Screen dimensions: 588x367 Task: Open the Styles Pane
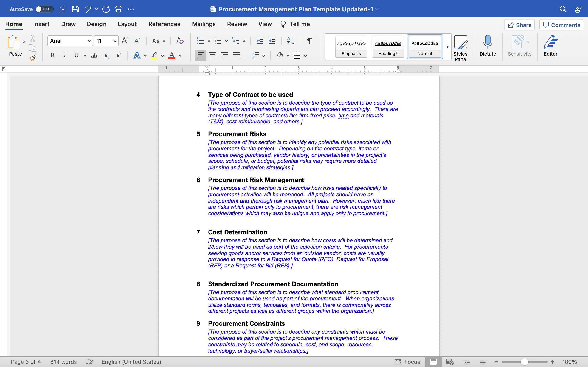click(x=460, y=48)
